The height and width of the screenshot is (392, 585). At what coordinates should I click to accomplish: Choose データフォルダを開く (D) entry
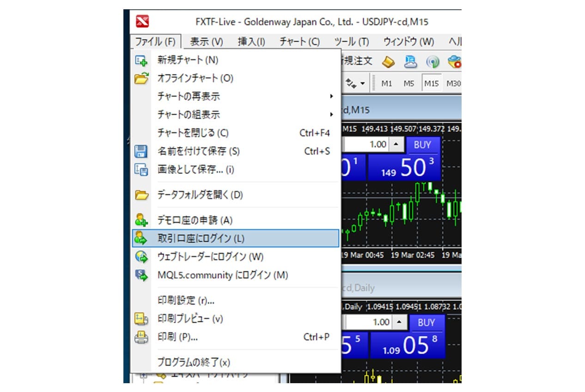coord(236,195)
